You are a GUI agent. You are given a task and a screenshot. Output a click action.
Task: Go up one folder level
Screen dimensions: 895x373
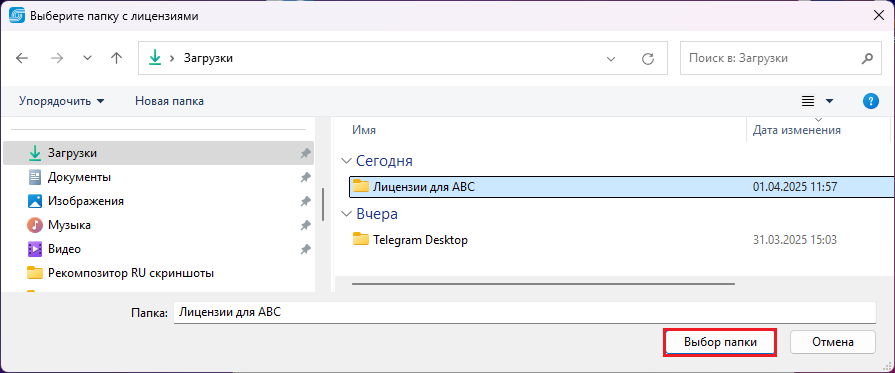point(116,58)
